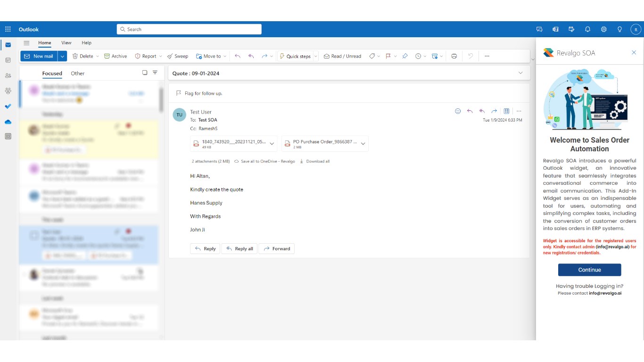Viewport: 644px width, 362px height.
Task: Expand Report options dropdown
Action: tap(160, 56)
